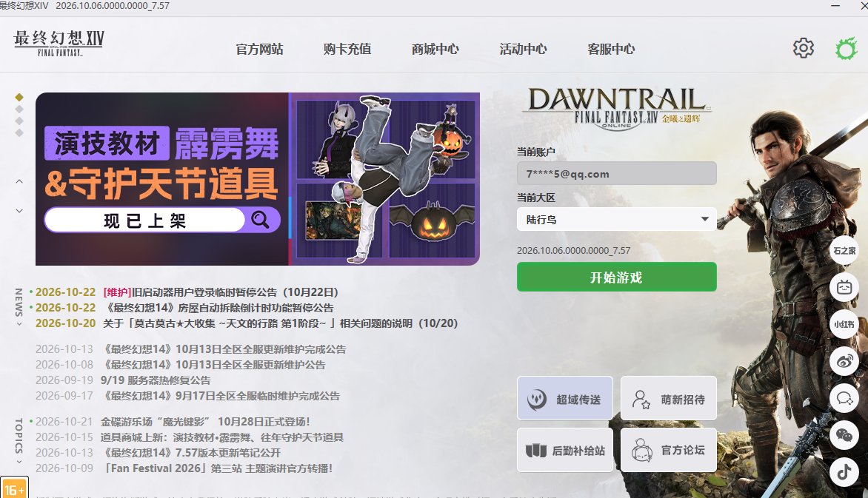The image size is (868, 498).
Task: Open the Fan Festival 2026 第三站 topic
Action: click(x=218, y=468)
